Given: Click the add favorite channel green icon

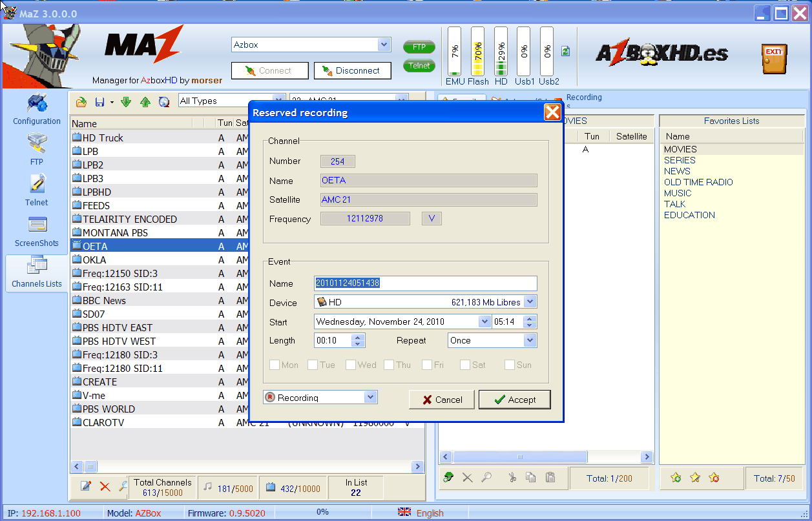Looking at the screenshot, I should (450, 478).
